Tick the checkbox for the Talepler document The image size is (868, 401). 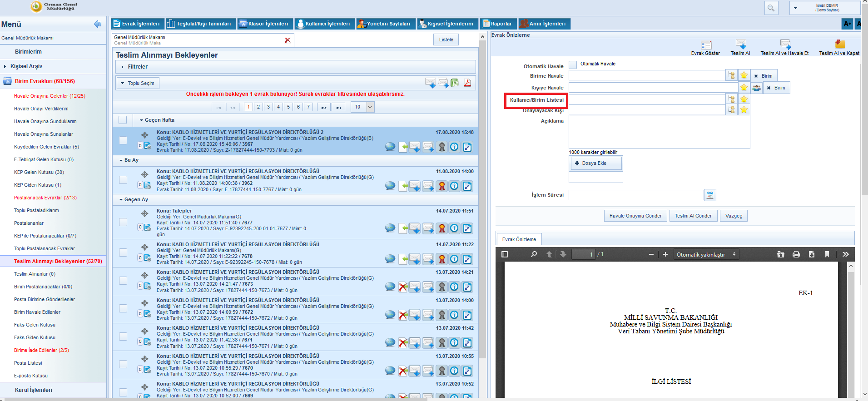(x=123, y=222)
